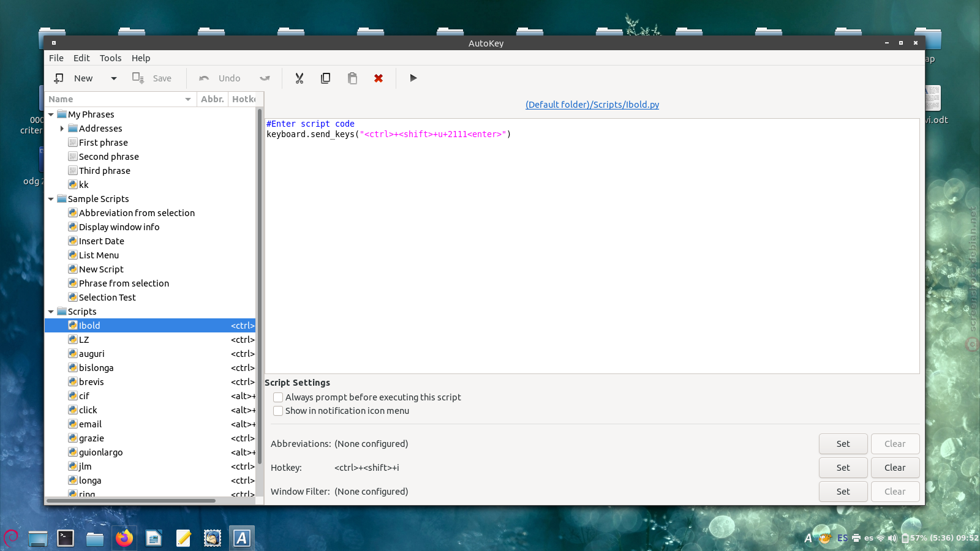The image size is (980, 551).
Task: Open the (Default folder)/Scripts/Ibold.py link
Action: [x=592, y=105]
